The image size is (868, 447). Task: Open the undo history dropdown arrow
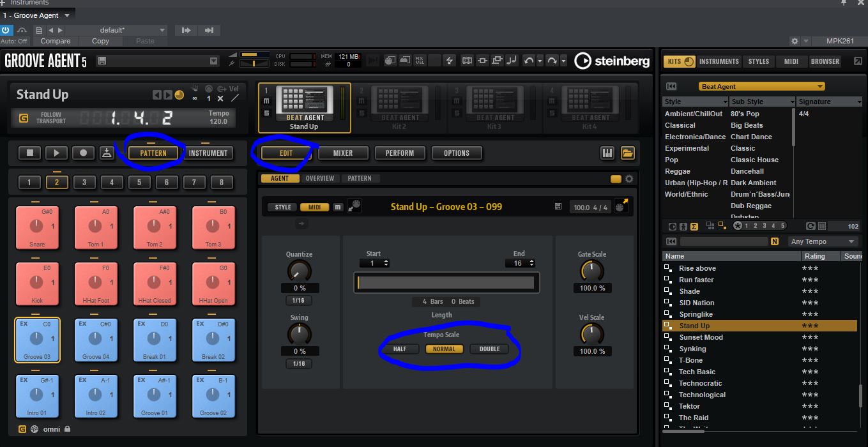[x=540, y=61]
